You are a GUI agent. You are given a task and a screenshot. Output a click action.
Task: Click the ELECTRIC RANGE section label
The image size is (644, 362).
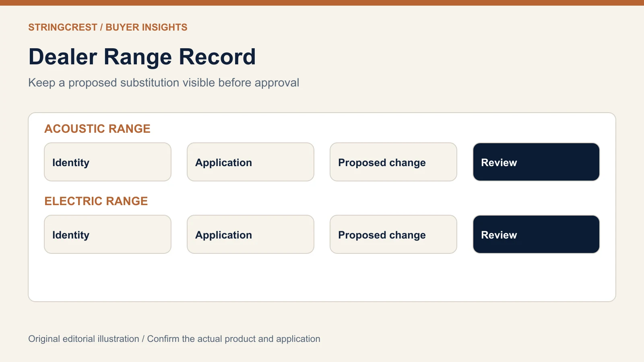(96, 201)
